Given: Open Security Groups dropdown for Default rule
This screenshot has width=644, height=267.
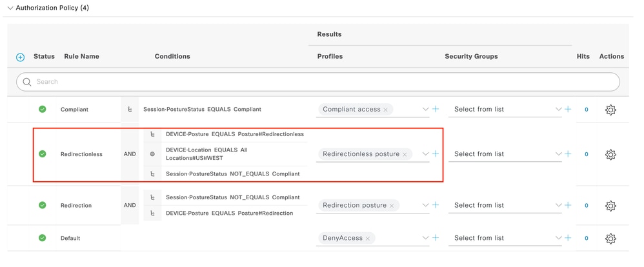Looking at the screenshot, I should pos(558,238).
